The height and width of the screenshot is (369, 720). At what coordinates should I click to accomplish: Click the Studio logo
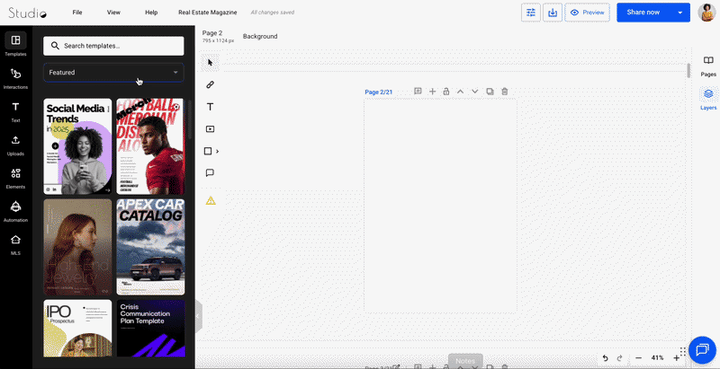(28, 13)
